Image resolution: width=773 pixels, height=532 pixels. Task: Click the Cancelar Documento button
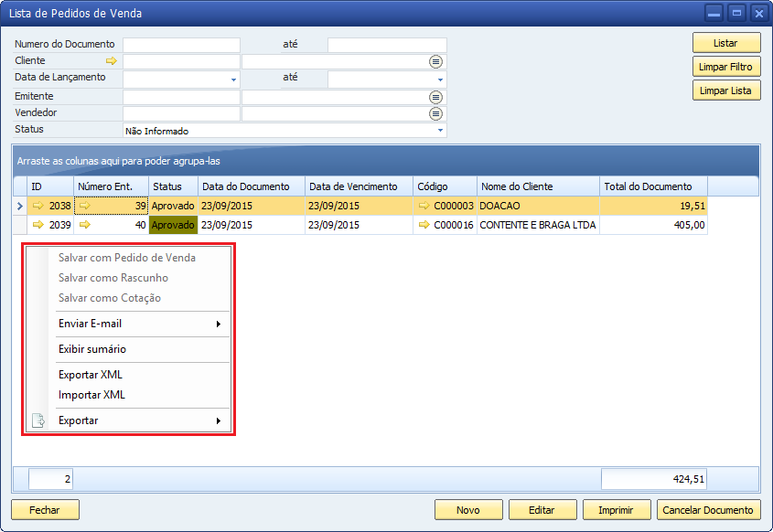[708, 510]
